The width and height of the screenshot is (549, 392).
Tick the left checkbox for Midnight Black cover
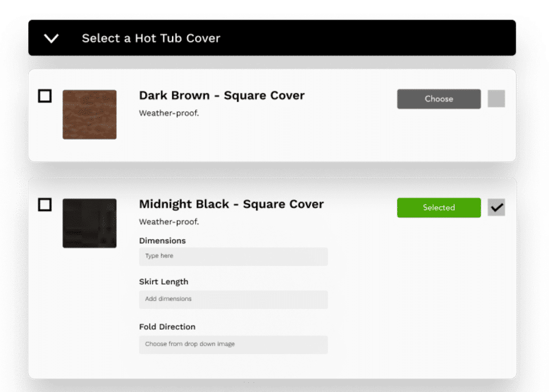pos(45,205)
